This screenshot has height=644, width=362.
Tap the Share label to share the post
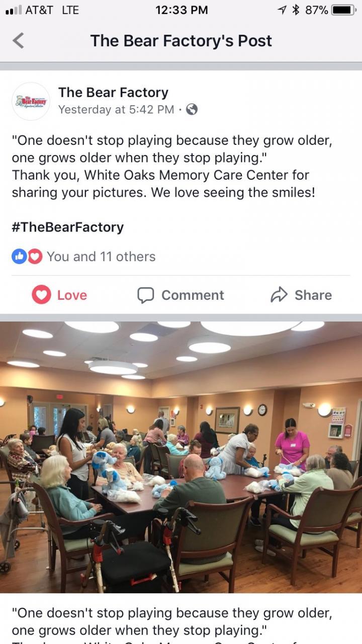pyautogui.click(x=313, y=295)
